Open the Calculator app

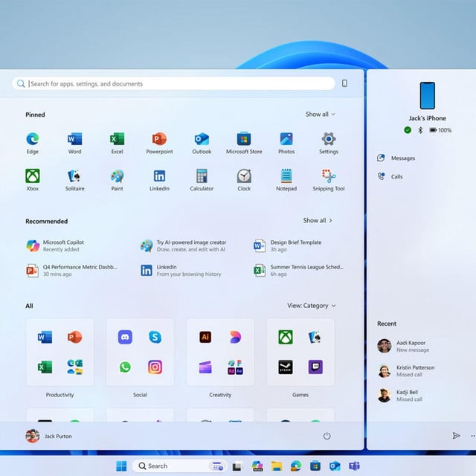coord(202,180)
